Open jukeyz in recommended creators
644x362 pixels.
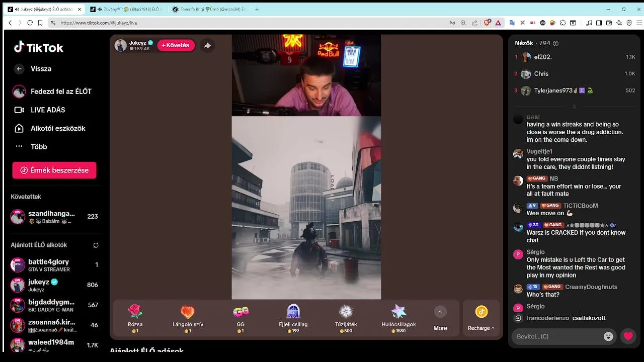(x=55, y=285)
